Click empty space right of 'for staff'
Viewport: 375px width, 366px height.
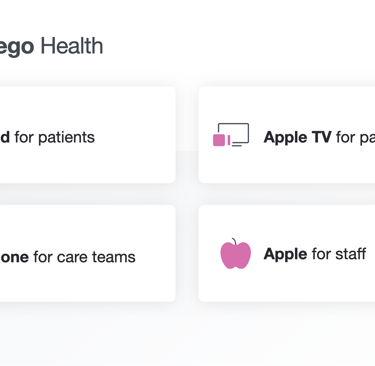pyautogui.click(x=371, y=254)
